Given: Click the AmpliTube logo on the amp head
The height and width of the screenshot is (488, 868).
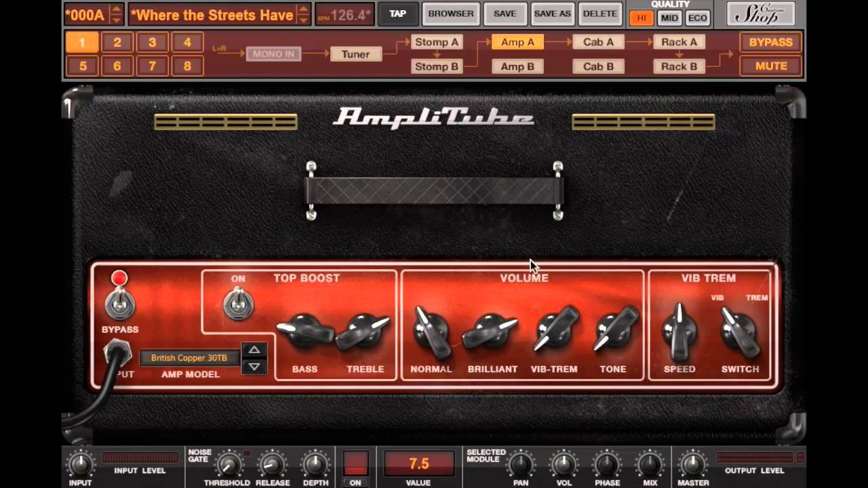Looking at the screenshot, I should pyautogui.click(x=433, y=118).
